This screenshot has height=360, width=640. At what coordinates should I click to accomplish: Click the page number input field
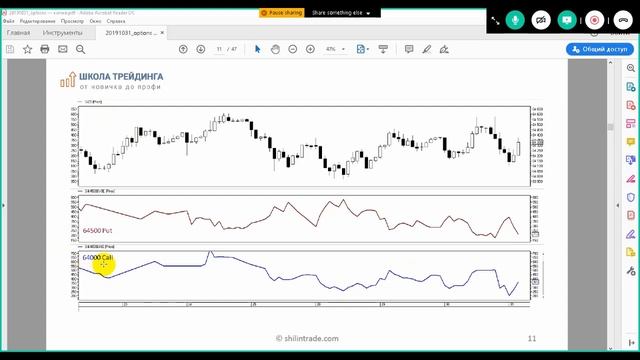coord(219,49)
